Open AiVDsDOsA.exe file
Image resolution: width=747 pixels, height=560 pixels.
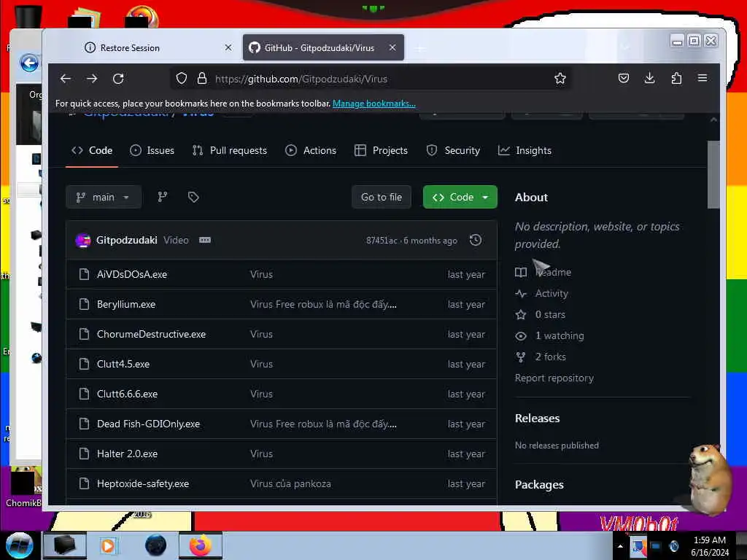tap(132, 274)
